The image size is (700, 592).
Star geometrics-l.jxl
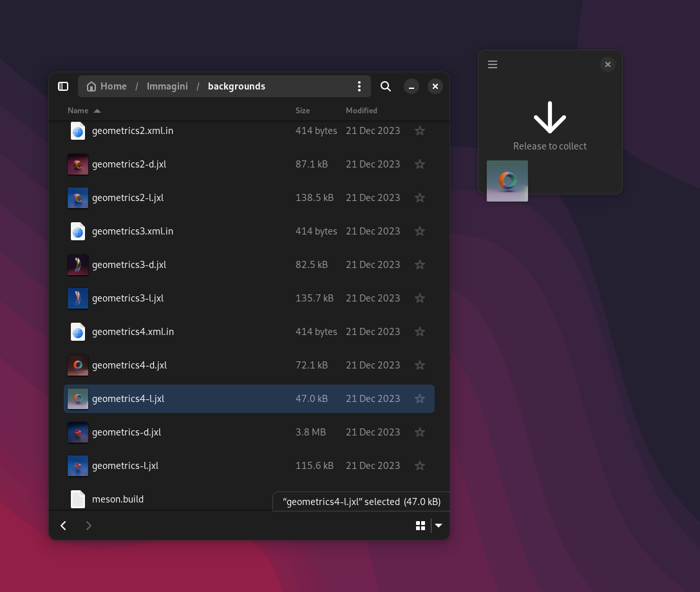click(x=420, y=466)
